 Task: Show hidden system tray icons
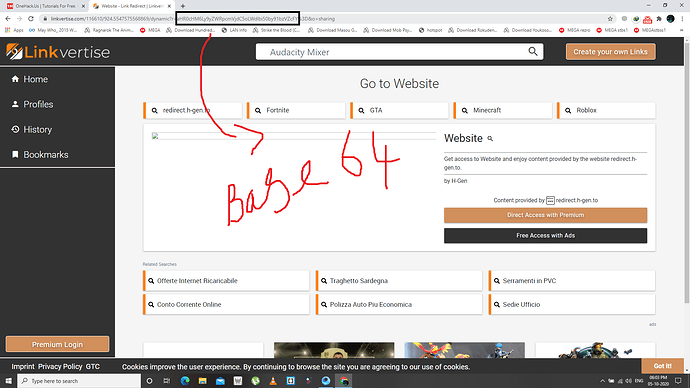point(602,381)
